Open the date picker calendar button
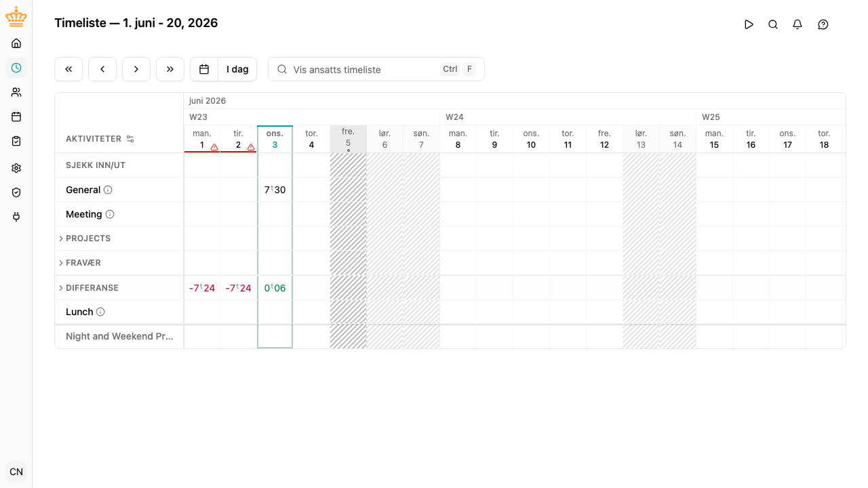 tap(204, 69)
